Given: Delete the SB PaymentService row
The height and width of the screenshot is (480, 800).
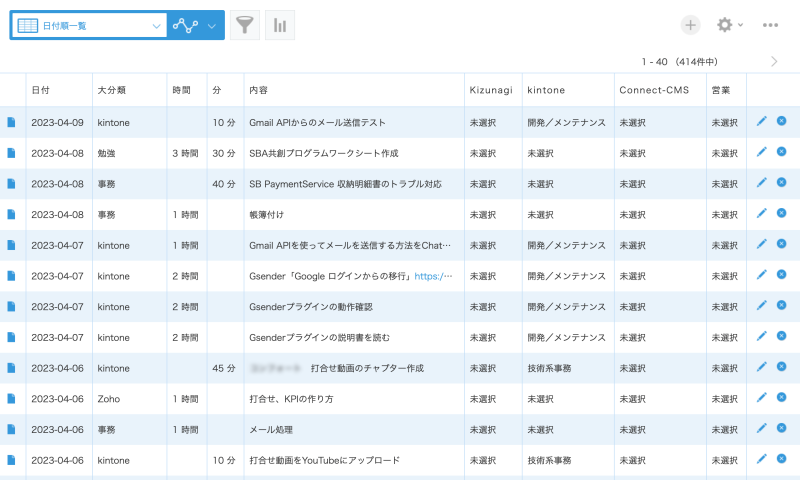Looking at the screenshot, I should [781, 182].
